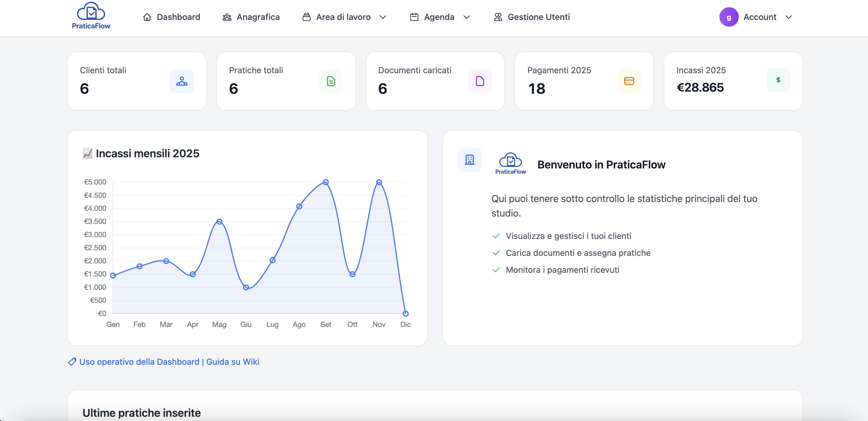
Task: Click the Ott data point on chart
Action: click(x=353, y=274)
